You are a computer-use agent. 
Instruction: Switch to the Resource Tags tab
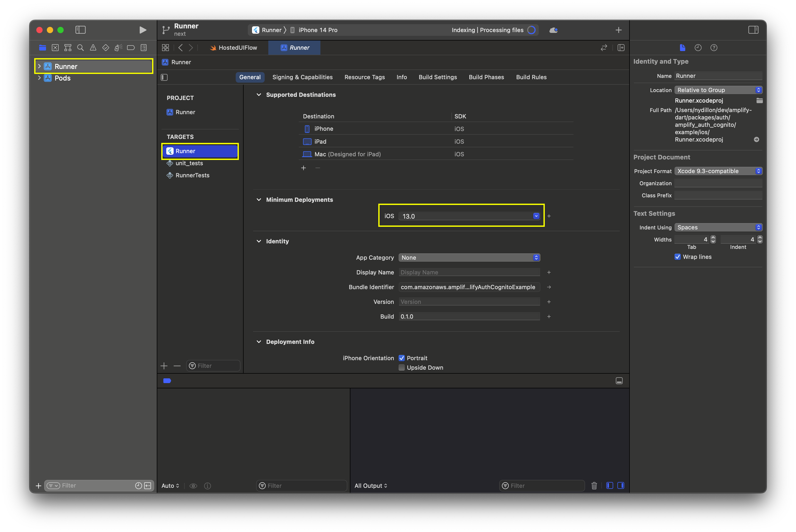coord(365,77)
